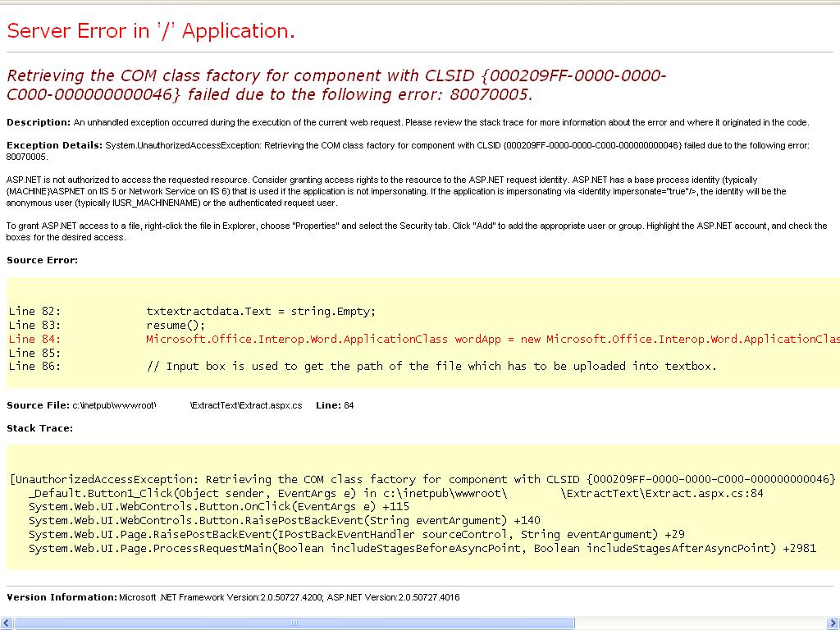Click the "Stack Trace:" label
This screenshot has width=840, height=630.
pos(39,428)
